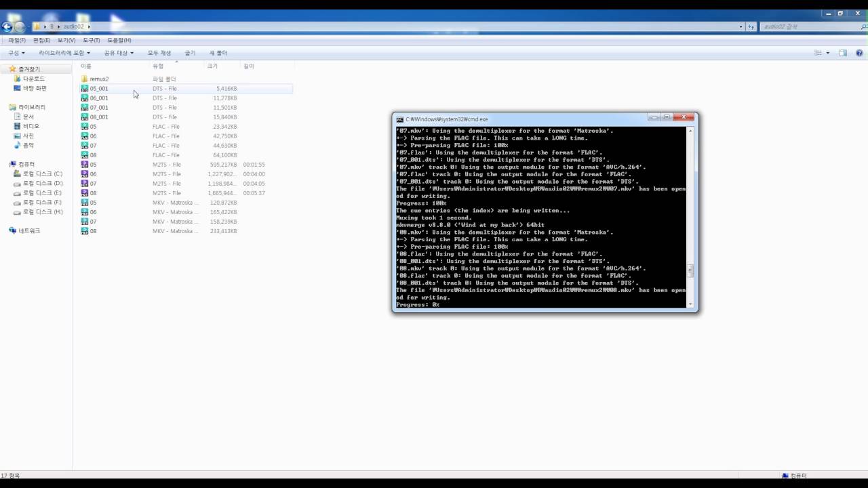Open the 파일(F) menu
The width and height of the screenshot is (868, 488).
tap(17, 41)
